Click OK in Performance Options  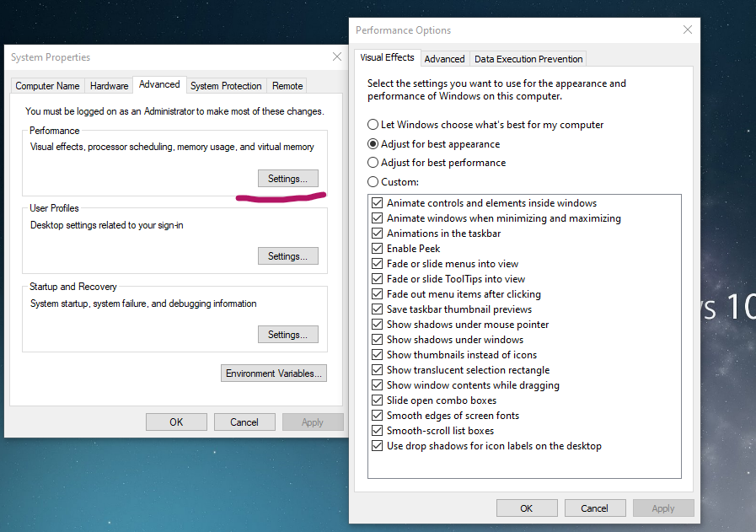pyautogui.click(x=527, y=508)
